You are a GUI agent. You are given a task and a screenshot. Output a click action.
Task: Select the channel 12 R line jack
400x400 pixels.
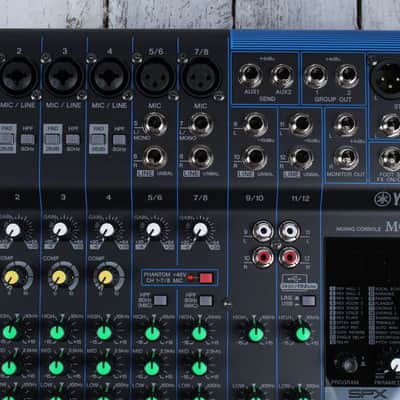click(x=301, y=158)
